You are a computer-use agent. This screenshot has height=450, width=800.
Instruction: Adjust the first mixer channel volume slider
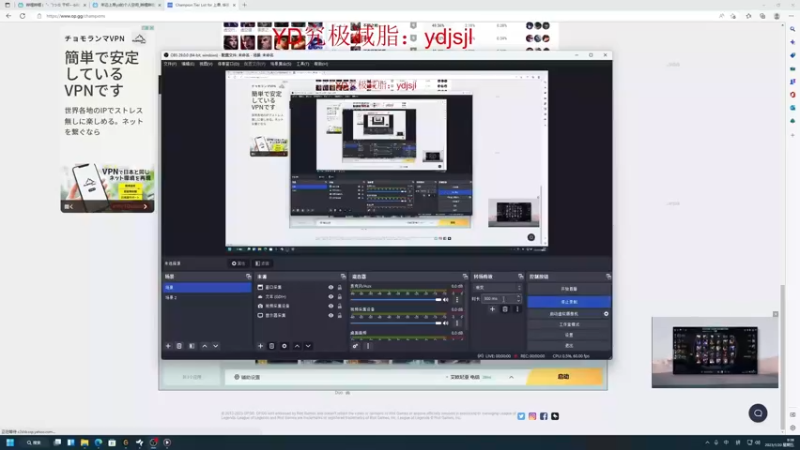[395, 299]
